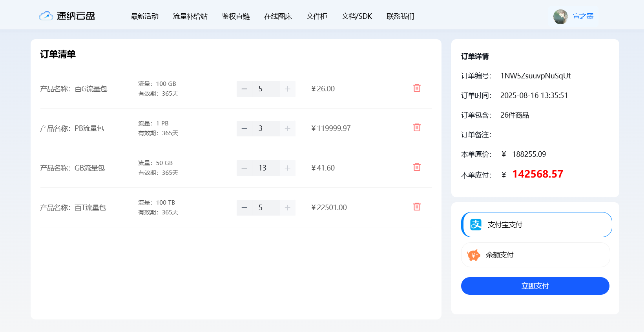Click the price ¥119999.97
This screenshot has width=644, height=332.
point(331,128)
